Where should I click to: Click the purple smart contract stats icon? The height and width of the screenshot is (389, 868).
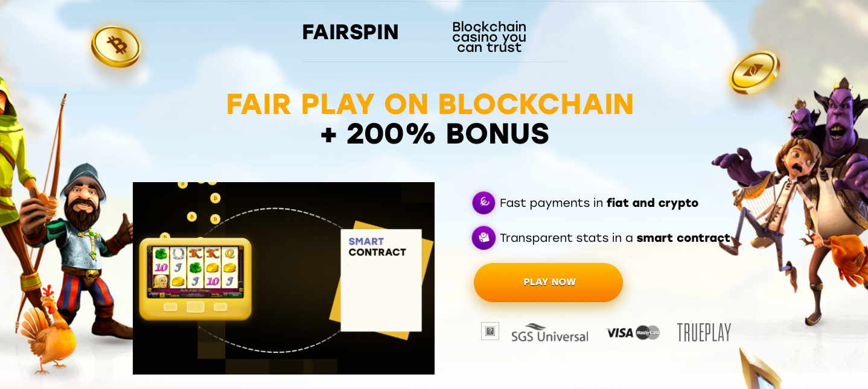(483, 238)
